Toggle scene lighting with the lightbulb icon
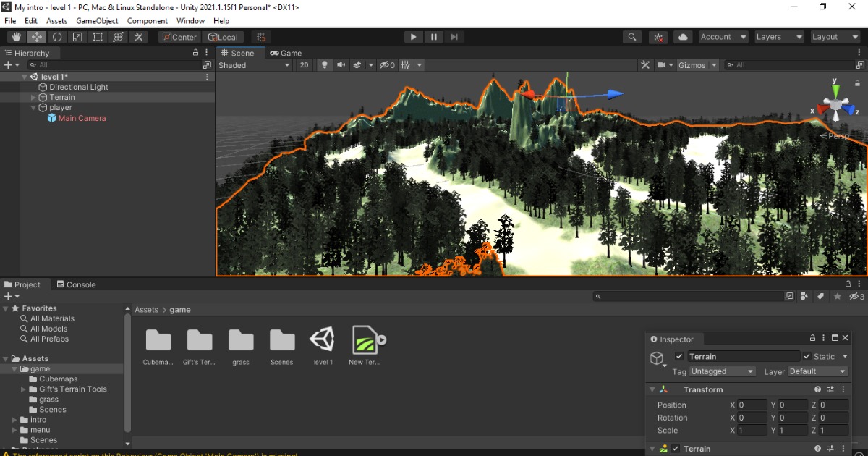Viewport: 868px width, 456px height. point(325,65)
